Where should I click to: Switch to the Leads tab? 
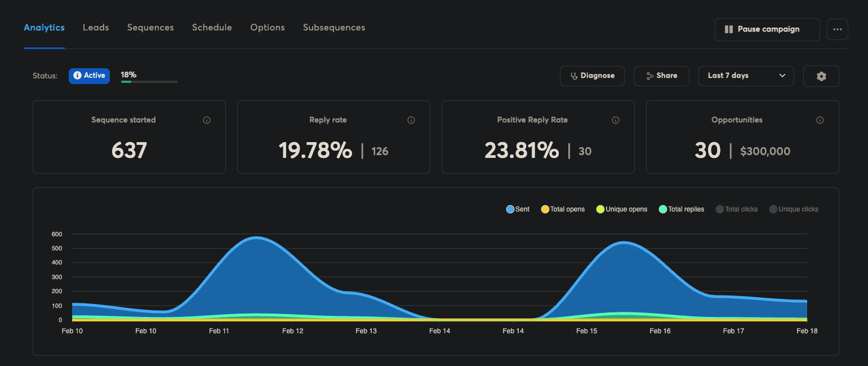96,27
